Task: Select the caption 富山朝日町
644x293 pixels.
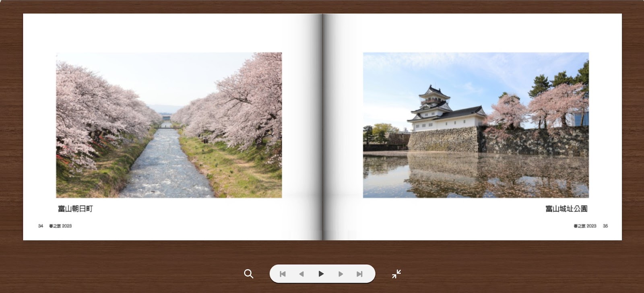Action: click(75, 208)
